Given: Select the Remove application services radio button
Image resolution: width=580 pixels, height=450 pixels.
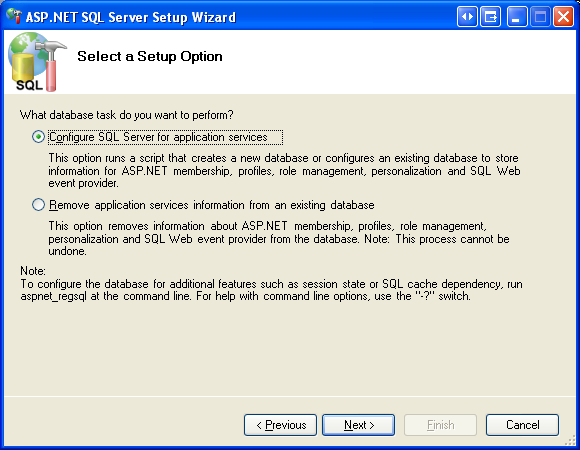Looking at the screenshot, I should pos(38,204).
